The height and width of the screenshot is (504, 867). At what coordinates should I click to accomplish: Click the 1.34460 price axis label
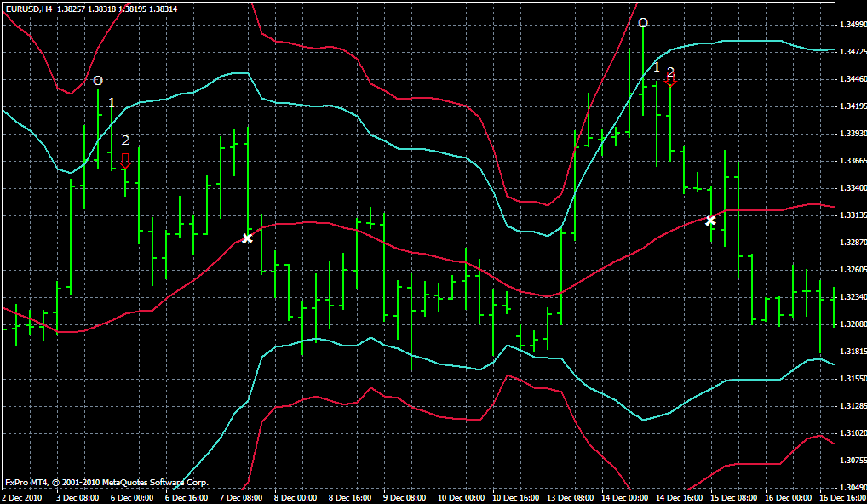click(x=852, y=79)
